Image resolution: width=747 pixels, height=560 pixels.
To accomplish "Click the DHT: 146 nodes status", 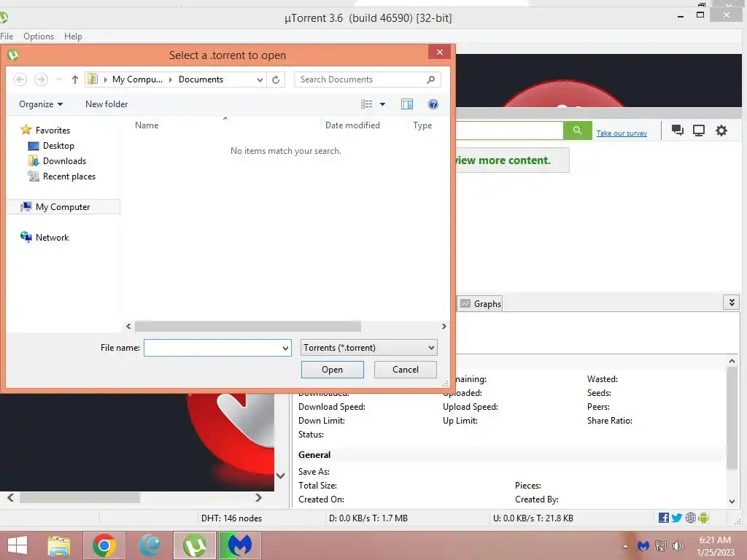I will point(231,518).
